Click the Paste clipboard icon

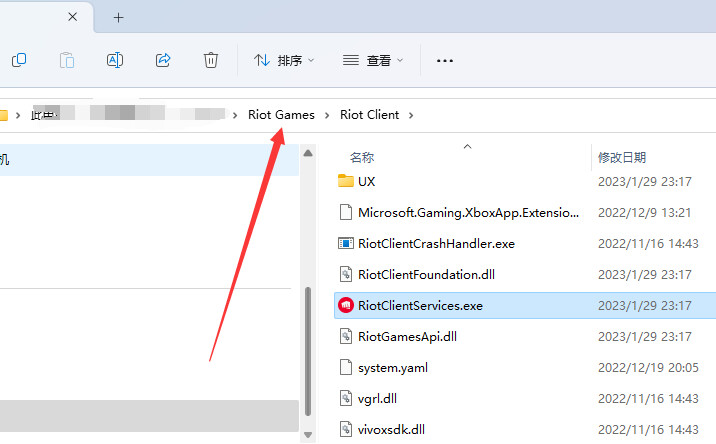67,60
